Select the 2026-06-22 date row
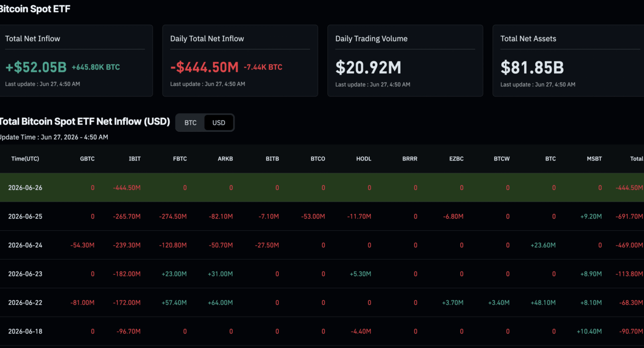The image size is (644, 348). click(x=322, y=303)
